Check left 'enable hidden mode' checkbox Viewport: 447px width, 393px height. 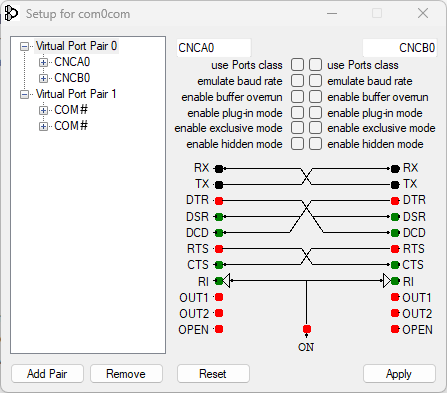297,144
